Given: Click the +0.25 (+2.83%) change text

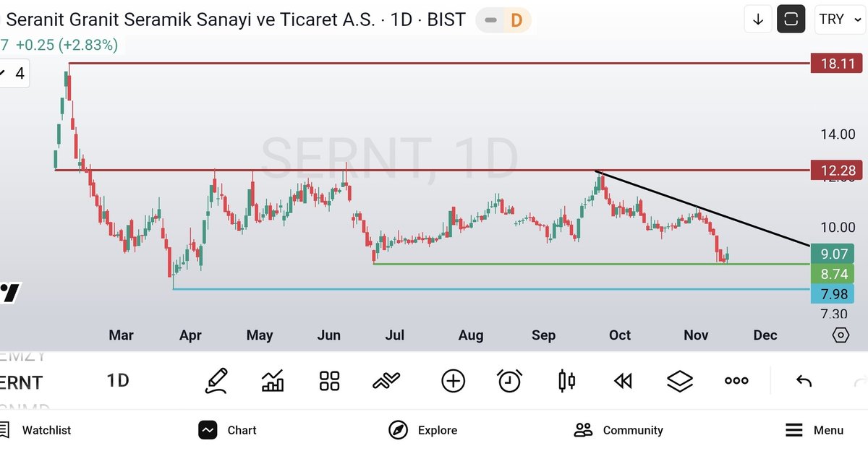Looking at the screenshot, I should pos(67,45).
